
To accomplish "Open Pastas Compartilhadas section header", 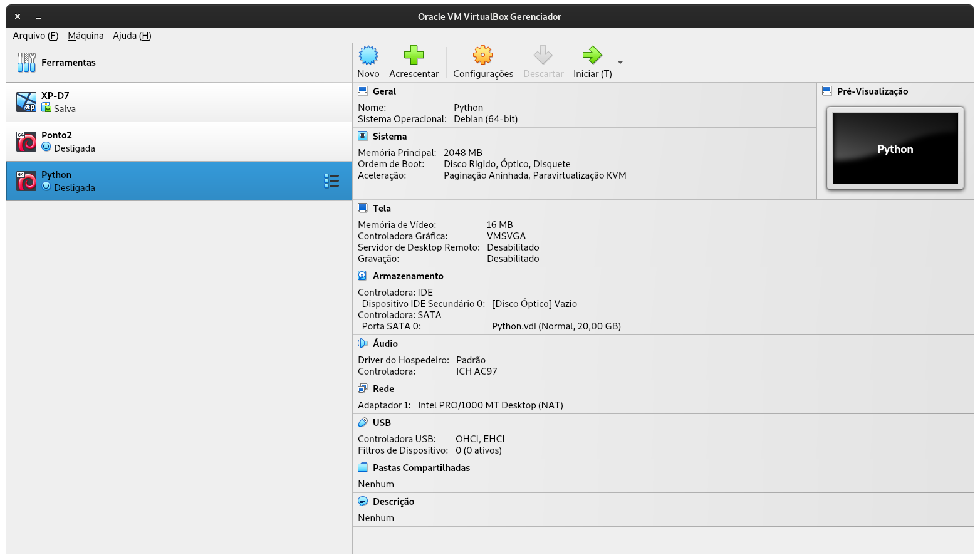I will pyautogui.click(x=421, y=468).
